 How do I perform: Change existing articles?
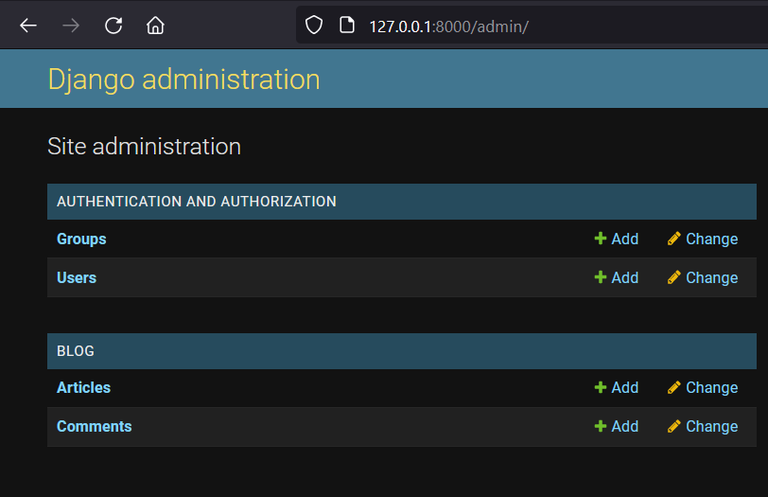pos(712,387)
